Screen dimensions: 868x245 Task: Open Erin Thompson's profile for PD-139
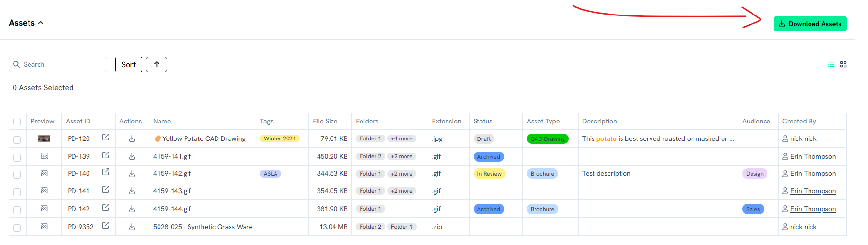click(812, 156)
